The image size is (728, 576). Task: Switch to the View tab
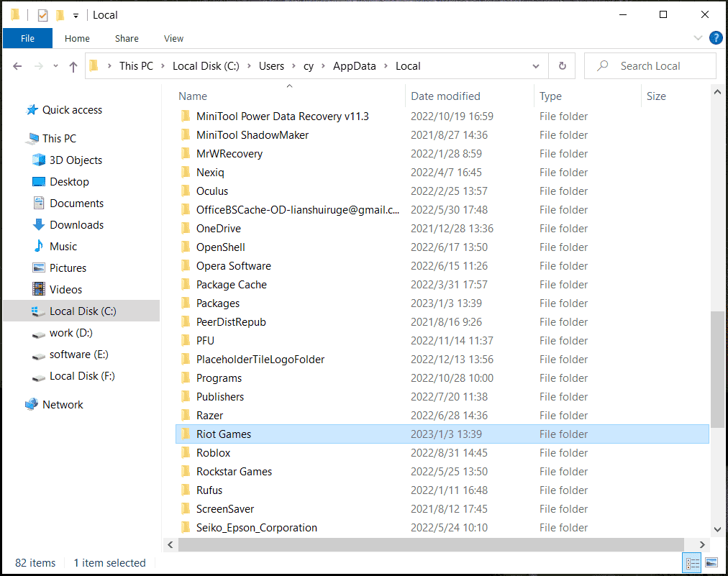click(x=173, y=38)
